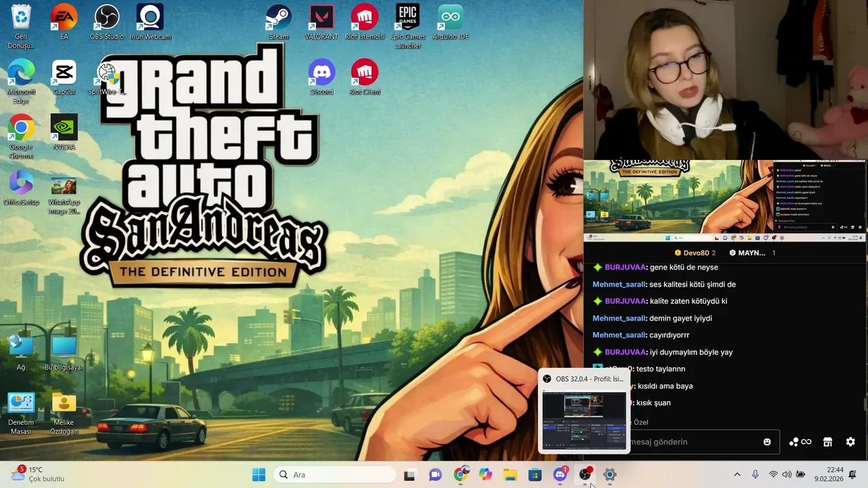Open Microsoft Store from the taskbar
This screenshot has width=868, height=488.
click(x=535, y=474)
